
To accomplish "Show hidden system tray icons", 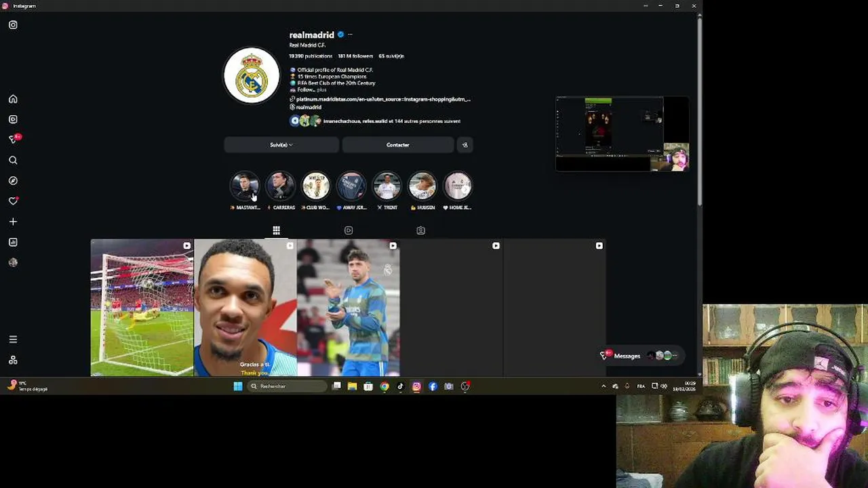I will pos(604,386).
